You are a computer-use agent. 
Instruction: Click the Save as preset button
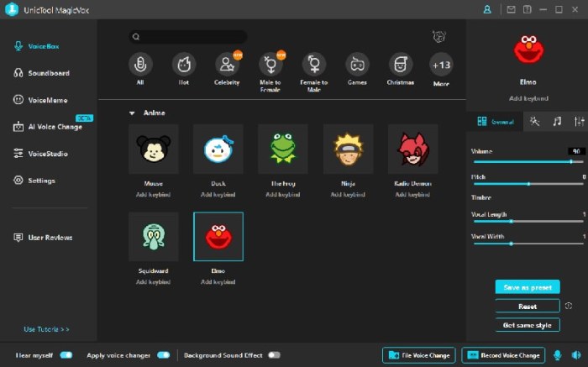(x=527, y=287)
